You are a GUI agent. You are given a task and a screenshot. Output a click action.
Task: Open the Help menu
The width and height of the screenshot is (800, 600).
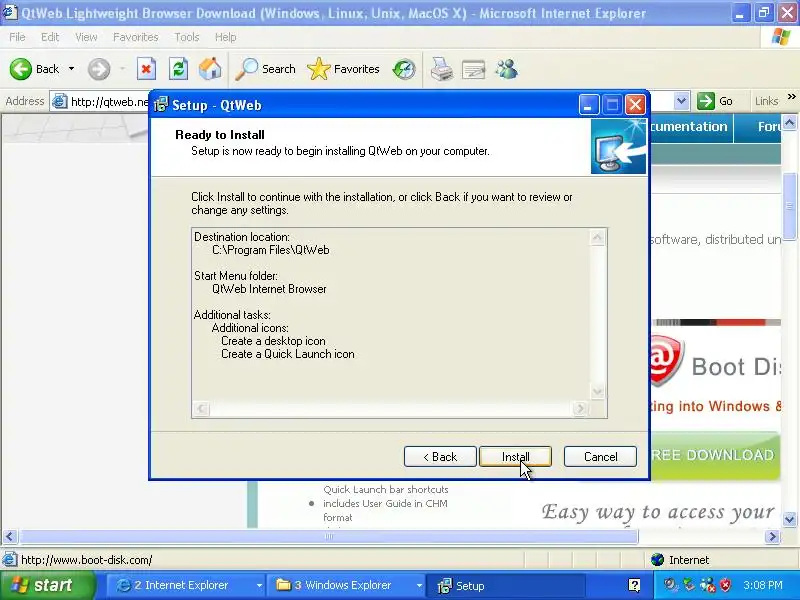[x=226, y=37]
